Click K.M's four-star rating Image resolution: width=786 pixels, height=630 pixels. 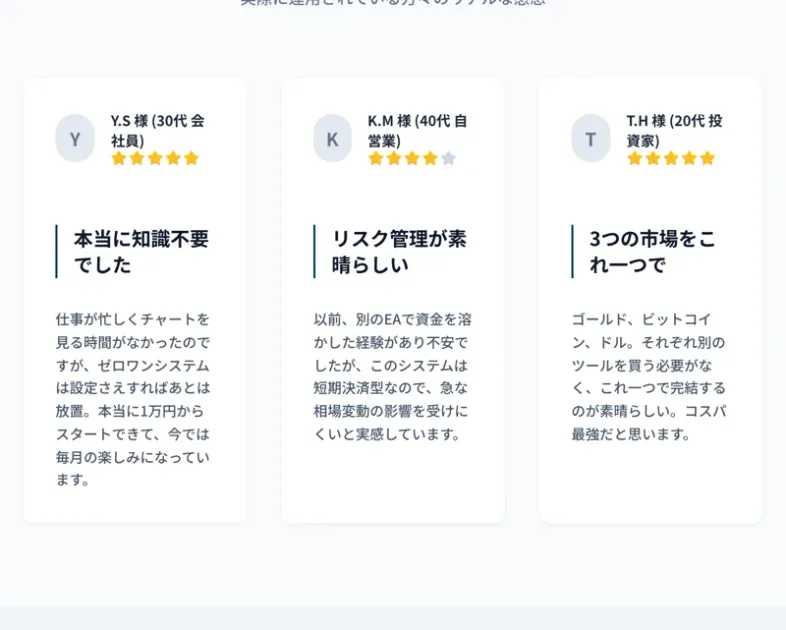tap(412, 158)
